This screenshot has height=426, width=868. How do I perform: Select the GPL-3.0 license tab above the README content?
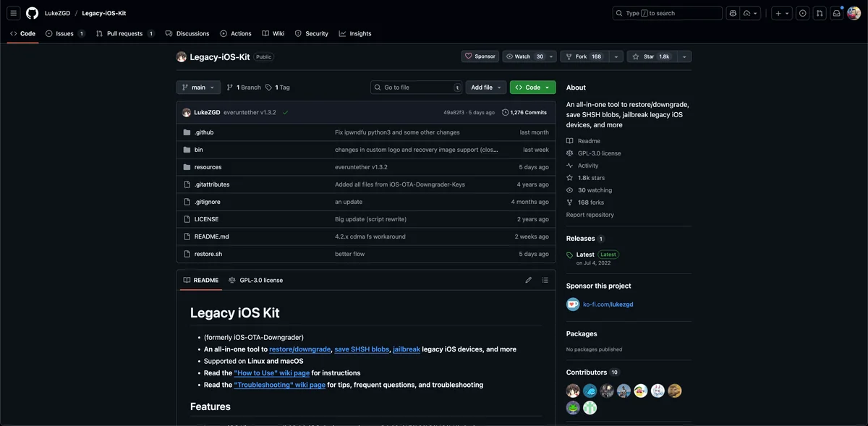pyautogui.click(x=256, y=280)
